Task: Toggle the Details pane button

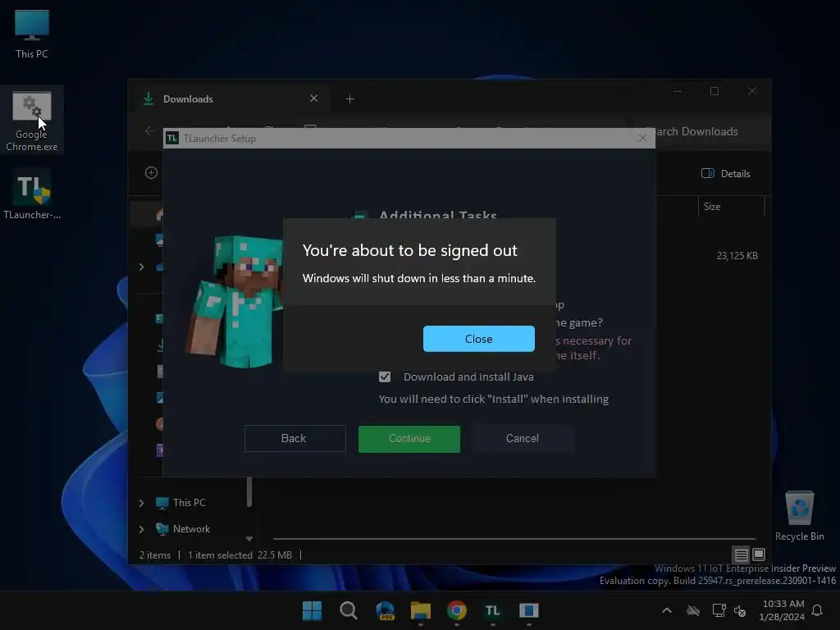Action: pyautogui.click(x=726, y=173)
